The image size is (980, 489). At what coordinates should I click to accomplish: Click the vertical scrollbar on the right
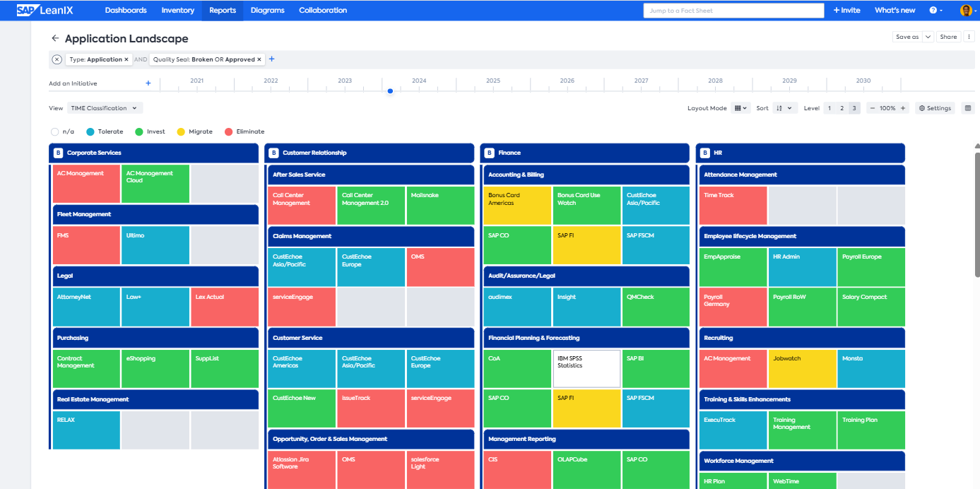point(977,214)
